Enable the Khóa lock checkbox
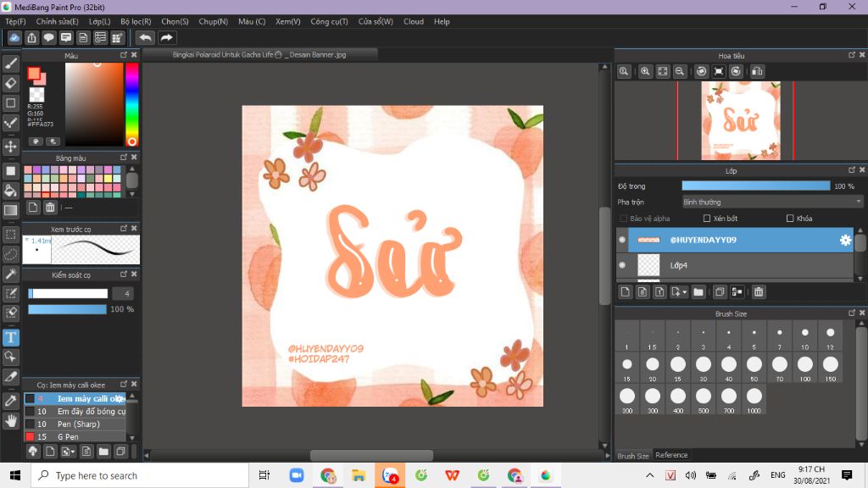The image size is (868, 488). [x=790, y=219]
